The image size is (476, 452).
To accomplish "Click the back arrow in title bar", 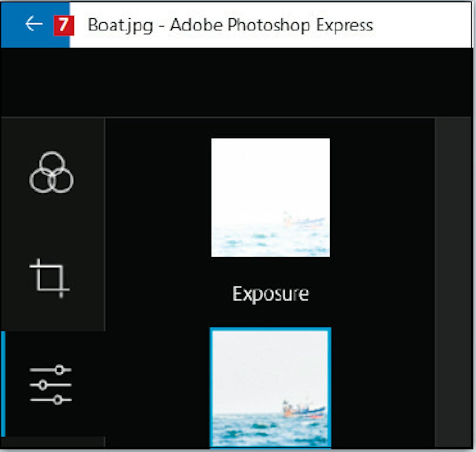I will tap(34, 24).
